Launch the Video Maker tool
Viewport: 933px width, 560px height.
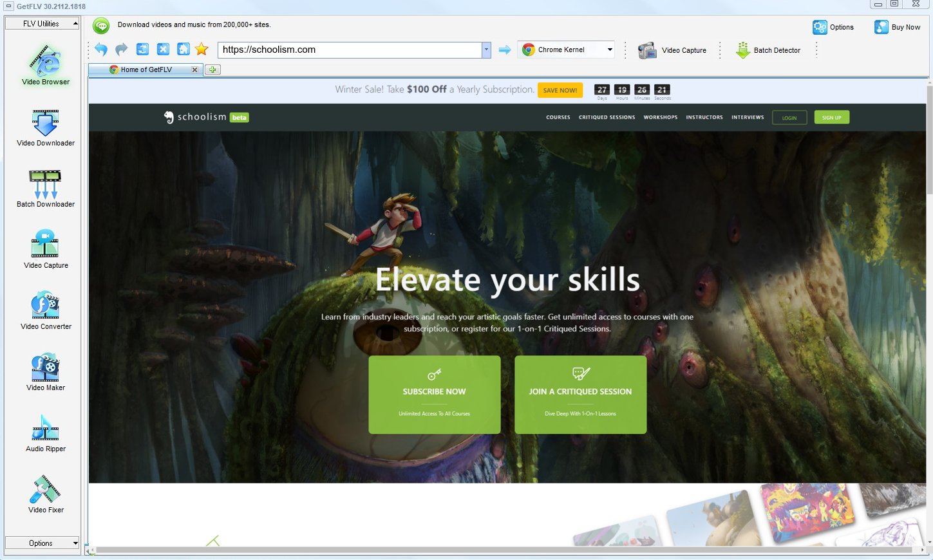46,371
